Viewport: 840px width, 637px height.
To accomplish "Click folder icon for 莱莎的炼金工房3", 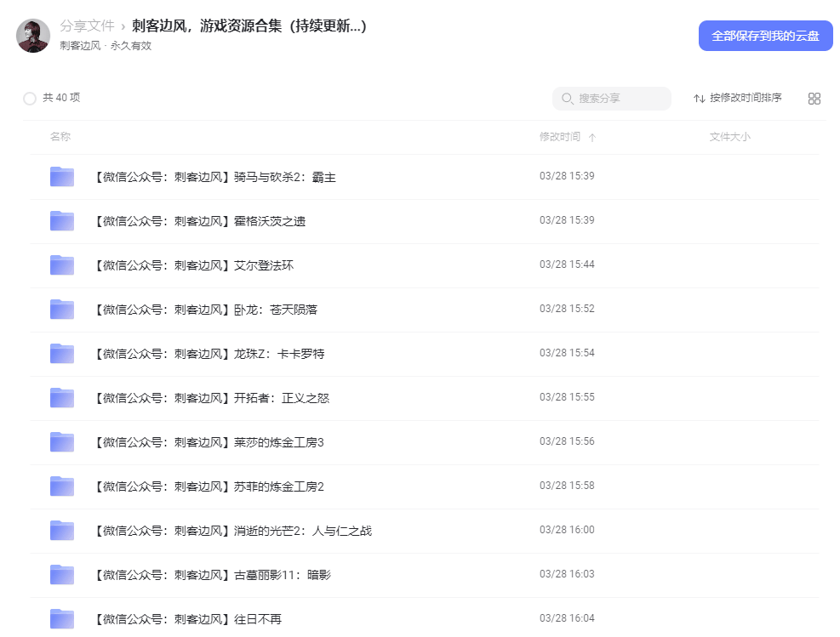I will [x=62, y=441].
